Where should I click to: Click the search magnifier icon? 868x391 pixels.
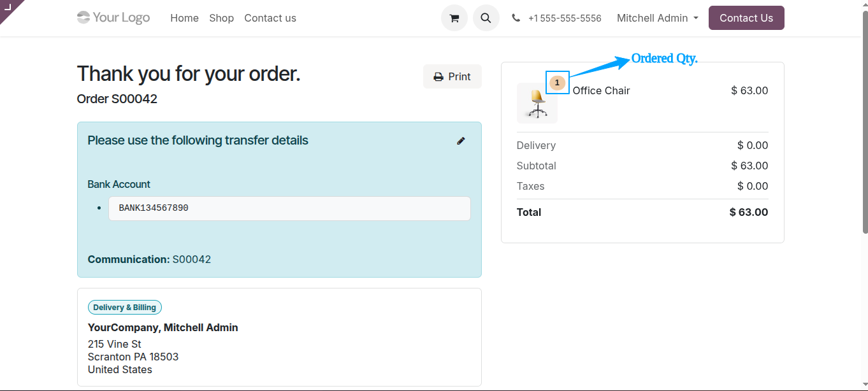pyautogui.click(x=486, y=18)
